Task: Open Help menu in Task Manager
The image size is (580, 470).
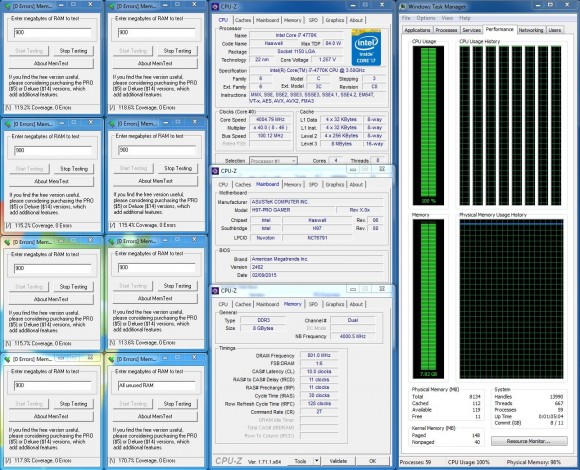Action: pyautogui.click(x=465, y=18)
